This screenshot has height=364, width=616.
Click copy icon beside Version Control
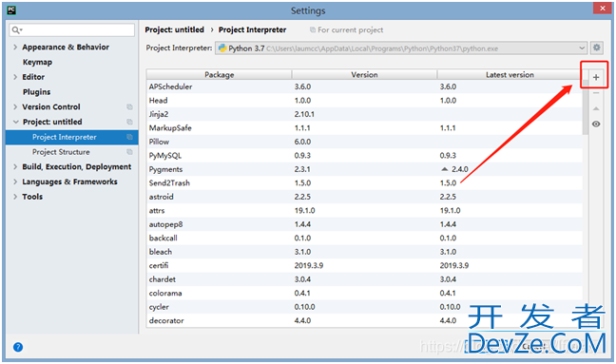point(129,106)
